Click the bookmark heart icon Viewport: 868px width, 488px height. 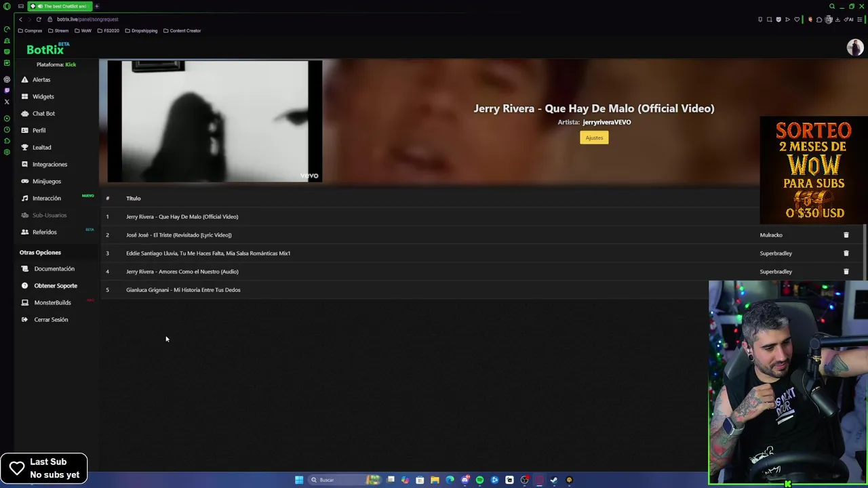pos(797,19)
